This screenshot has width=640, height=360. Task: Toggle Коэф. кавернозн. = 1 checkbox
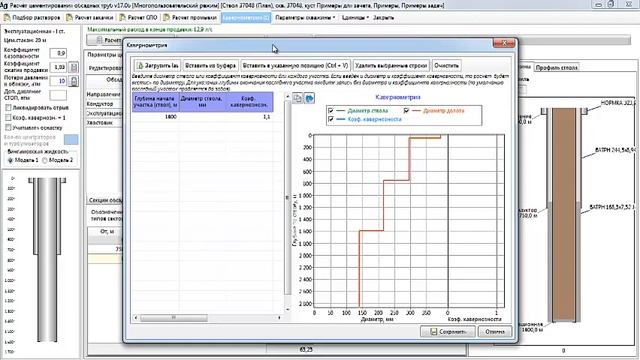tap(8, 118)
